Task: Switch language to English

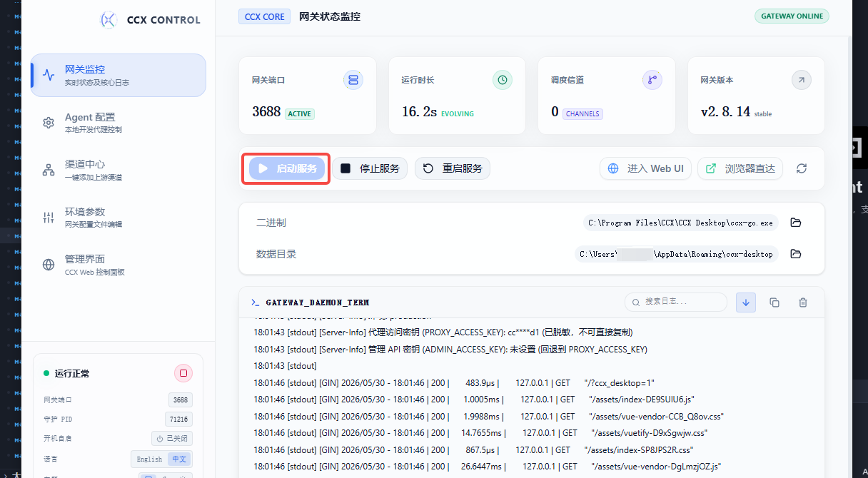Action: (x=149, y=459)
